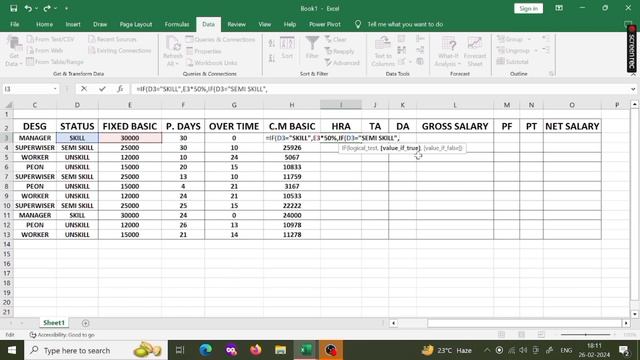Cancel the formula entry with X

84,89
